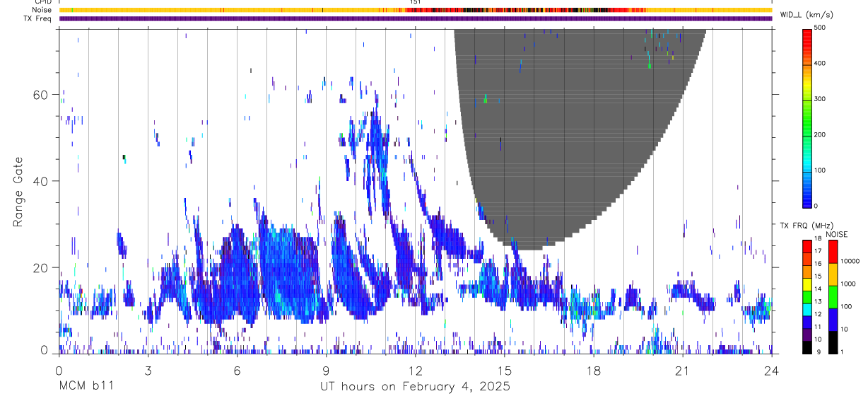The width and height of the screenshot is (868, 401).
Task: Click the orange noise strip above the plot
Action: coord(415,10)
